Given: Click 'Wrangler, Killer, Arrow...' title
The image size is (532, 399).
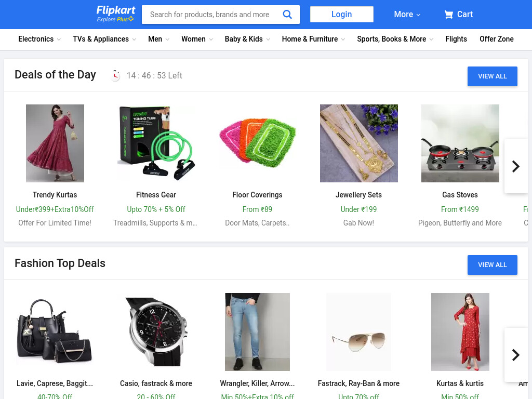Looking at the screenshot, I should click(x=257, y=383).
